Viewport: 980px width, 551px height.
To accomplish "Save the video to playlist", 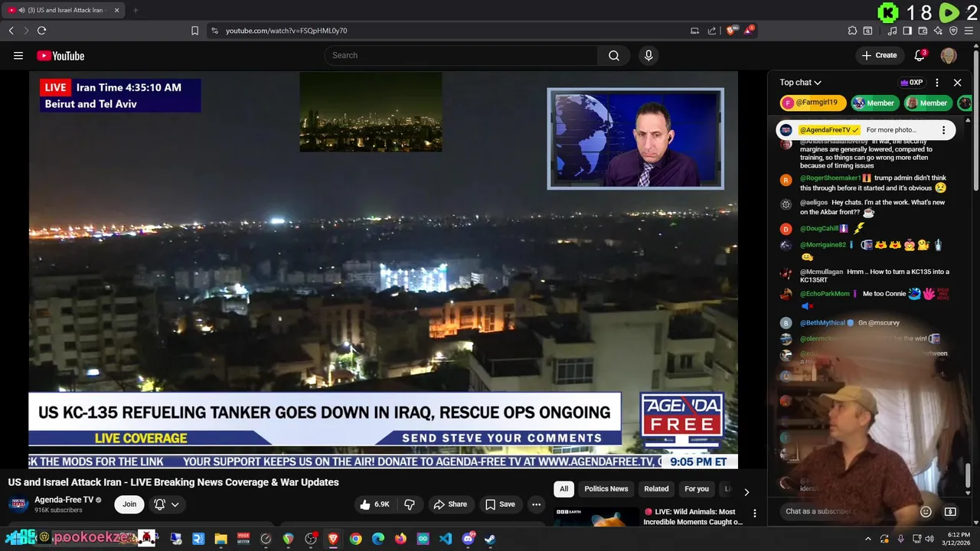I will pyautogui.click(x=500, y=504).
